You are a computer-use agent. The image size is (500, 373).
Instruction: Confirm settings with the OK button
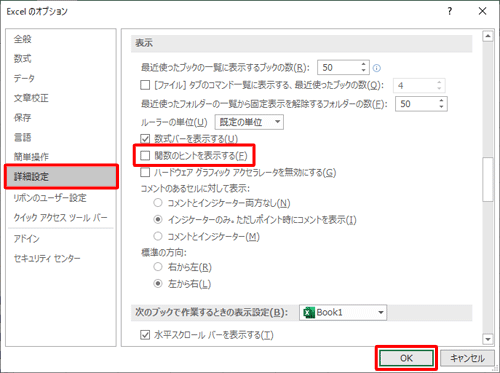[x=406, y=358]
